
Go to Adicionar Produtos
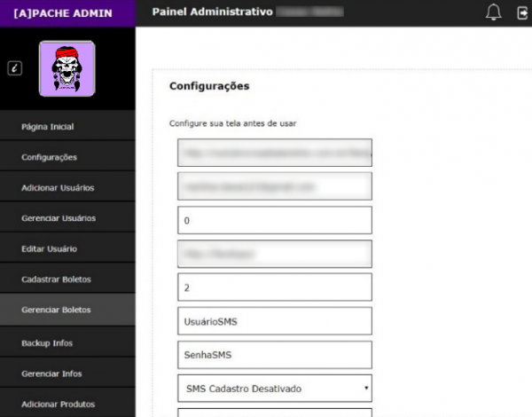pyautogui.click(x=58, y=404)
